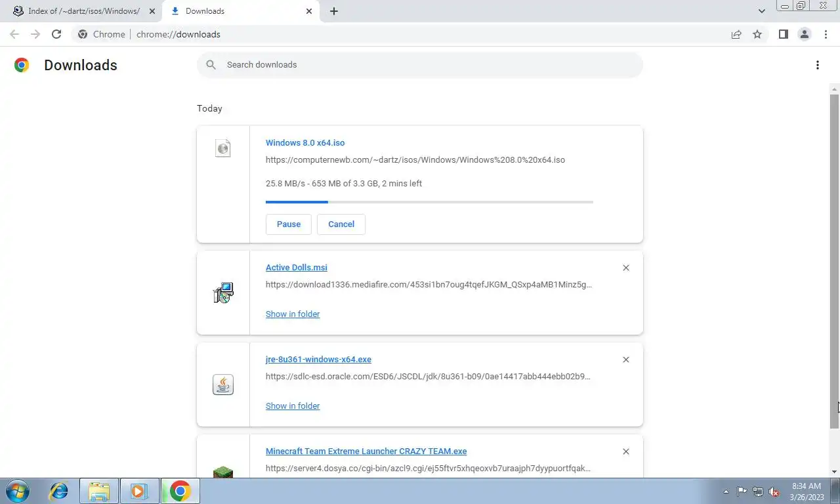The height and width of the screenshot is (504, 840).
Task: Click the Chrome site info icon in address bar
Action: 83,34
